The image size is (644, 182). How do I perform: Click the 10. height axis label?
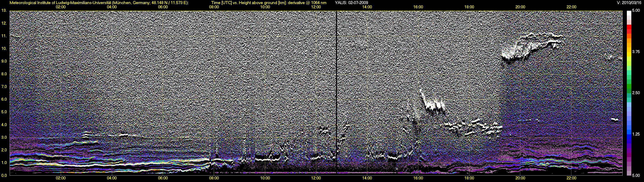pos(4,49)
